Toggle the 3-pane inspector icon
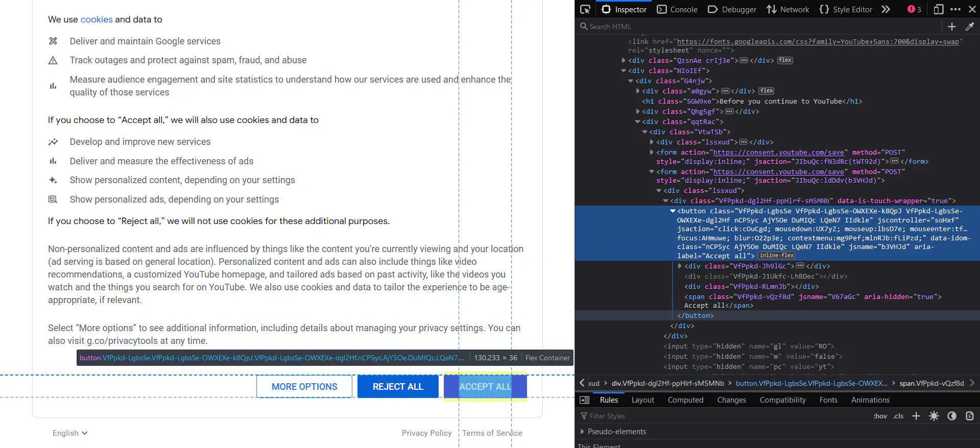The height and width of the screenshot is (448, 980). [x=585, y=400]
